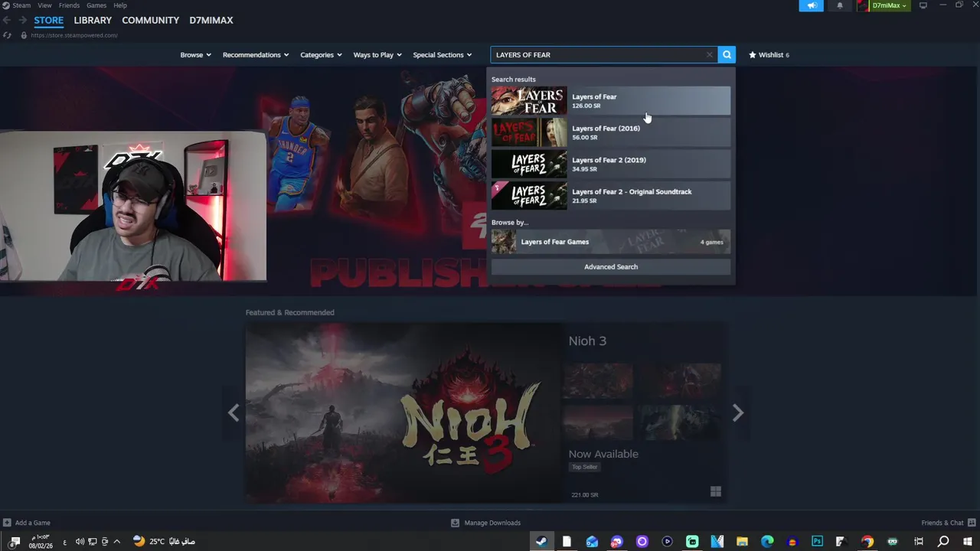This screenshot has height=551, width=980.
Task: Expand the Recommendations dropdown
Action: pos(256,54)
